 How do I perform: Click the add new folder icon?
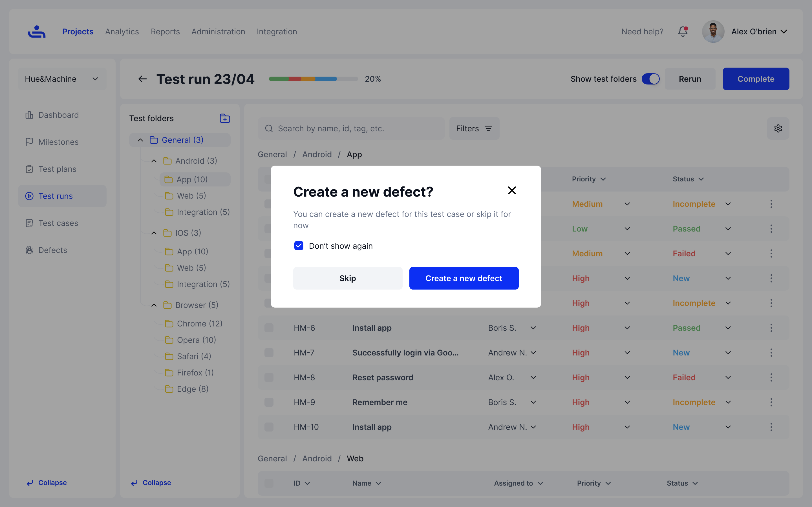click(x=224, y=118)
